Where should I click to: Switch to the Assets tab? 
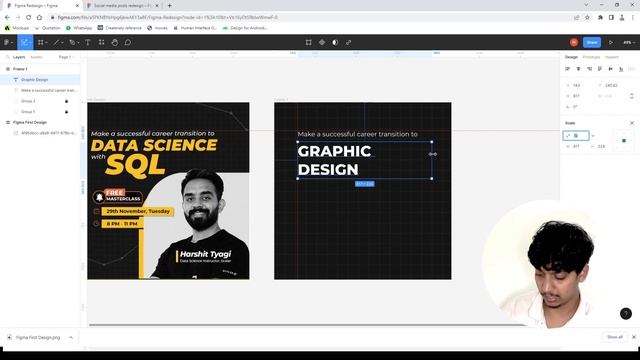click(36, 57)
